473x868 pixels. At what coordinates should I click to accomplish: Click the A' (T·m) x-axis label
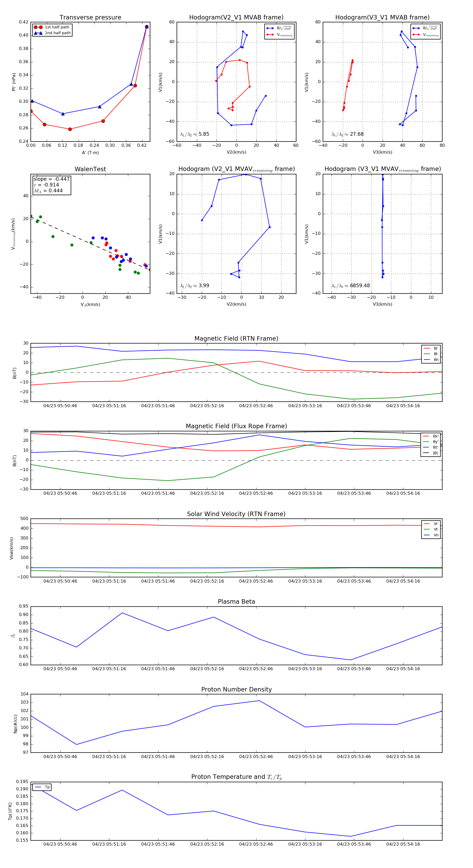90,153
